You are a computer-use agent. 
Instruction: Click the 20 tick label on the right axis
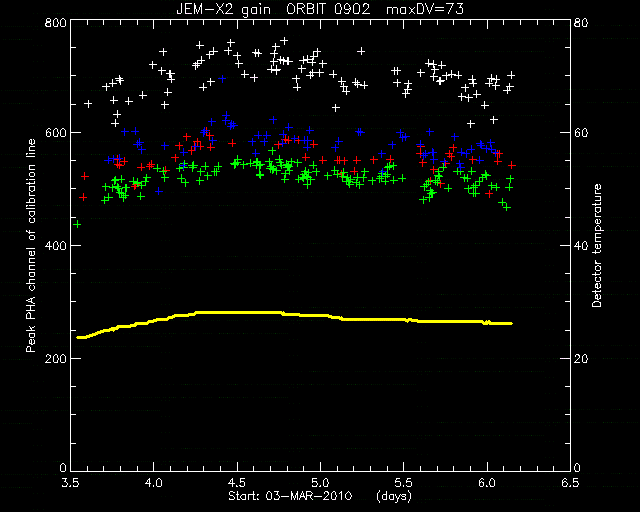tap(581, 359)
